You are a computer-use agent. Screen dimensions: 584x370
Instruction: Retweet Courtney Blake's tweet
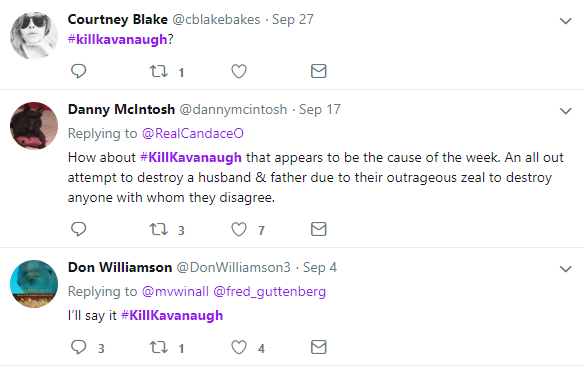coord(159,71)
